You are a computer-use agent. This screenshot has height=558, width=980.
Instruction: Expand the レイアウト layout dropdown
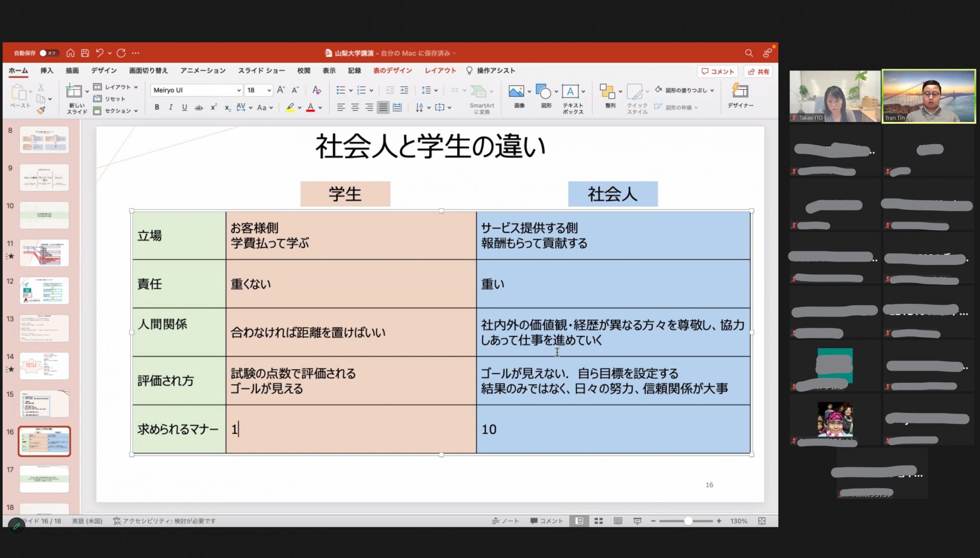(116, 87)
